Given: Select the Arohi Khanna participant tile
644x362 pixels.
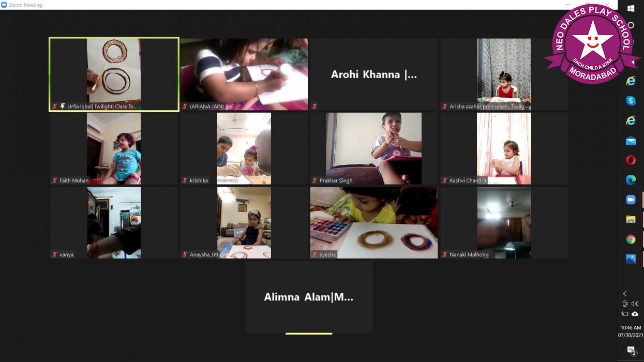Looking at the screenshot, I should point(373,74).
